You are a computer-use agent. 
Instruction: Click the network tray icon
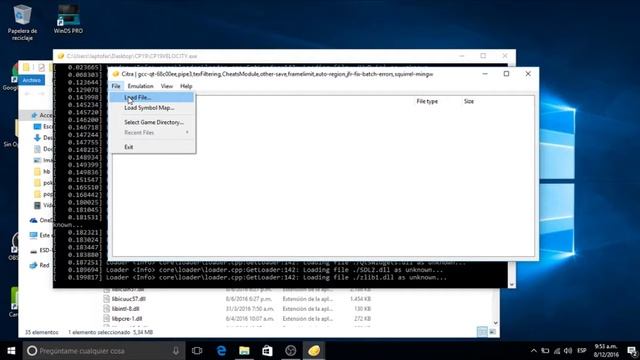(x=557, y=351)
